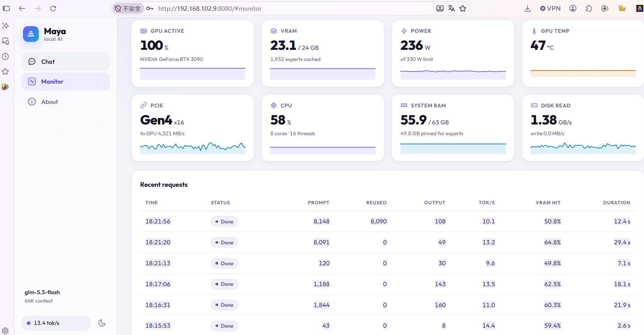Click the GPU TEMP thermometer icon
Screen dimensions: 644x335
534,31
